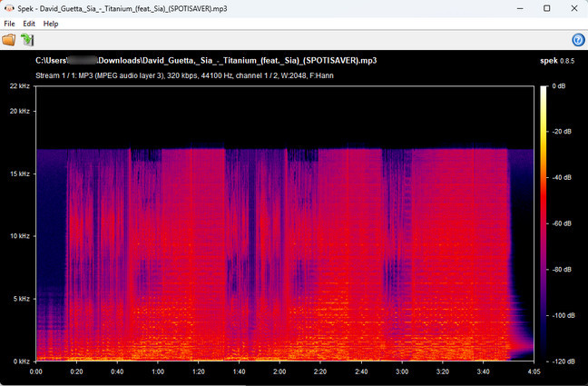Click the window title text in title bar
Viewport: 588px width, 386px height.
(122, 8)
